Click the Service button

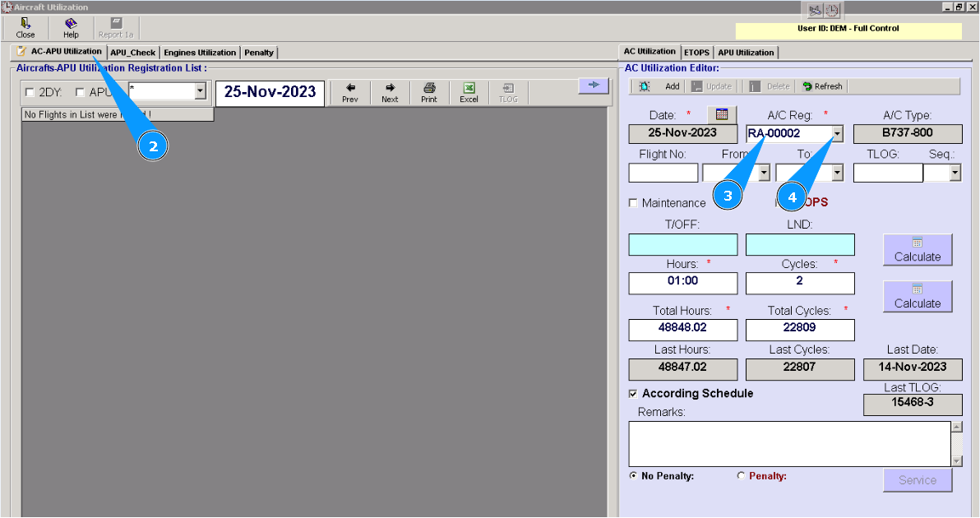click(x=918, y=480)
